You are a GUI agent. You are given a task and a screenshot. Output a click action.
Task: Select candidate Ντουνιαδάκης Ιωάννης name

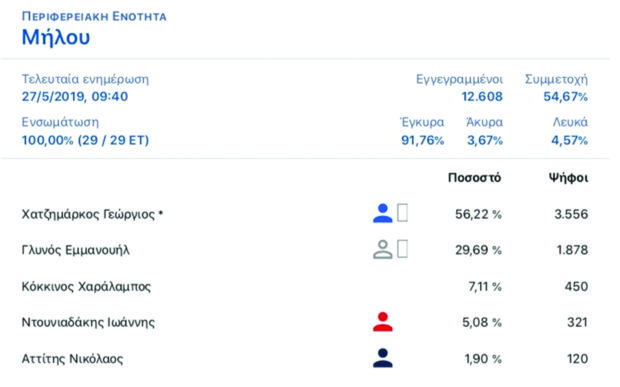point(88,322)
